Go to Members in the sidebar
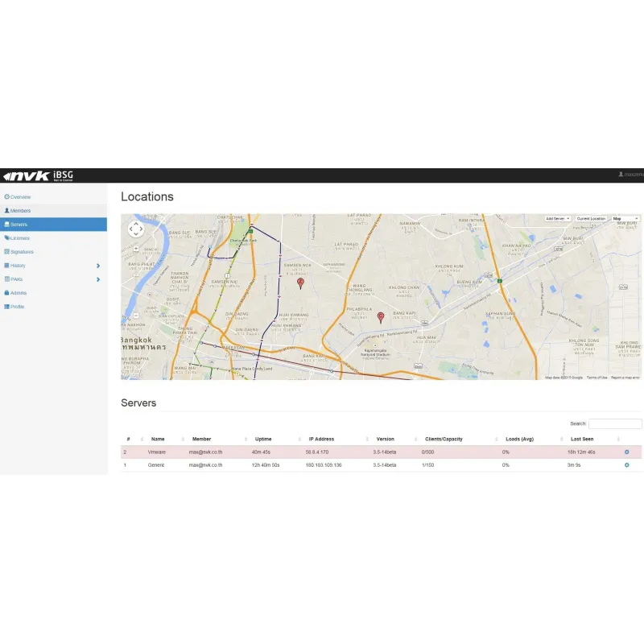Viewport: 644px width, 644px height. pos(18,211)
